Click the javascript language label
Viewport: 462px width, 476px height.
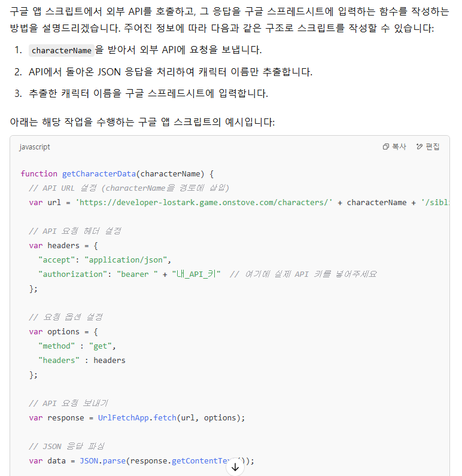coord(35,147)
